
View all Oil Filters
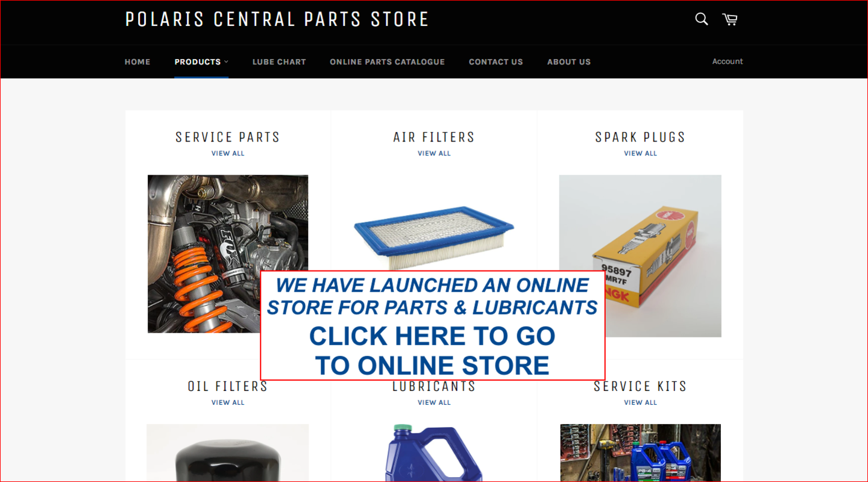[228, 402]
